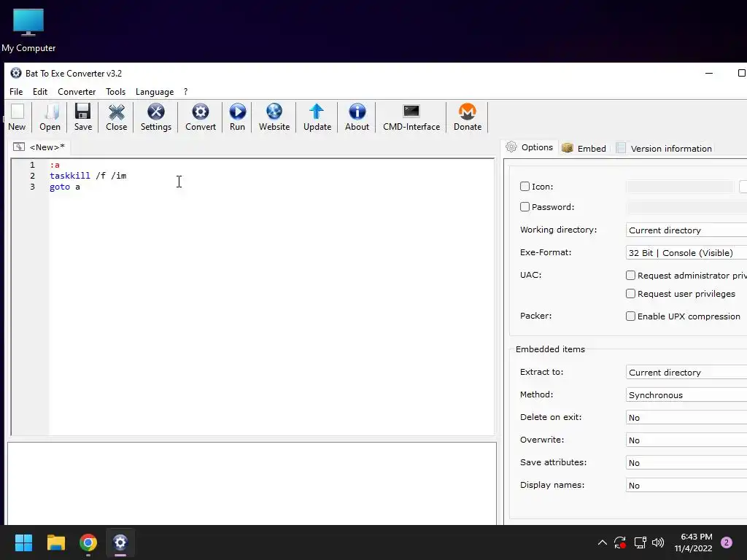Click the Bat To Exe Converter title icon
The width and height of the screenshot is (747, 560).
pos(16,74)
